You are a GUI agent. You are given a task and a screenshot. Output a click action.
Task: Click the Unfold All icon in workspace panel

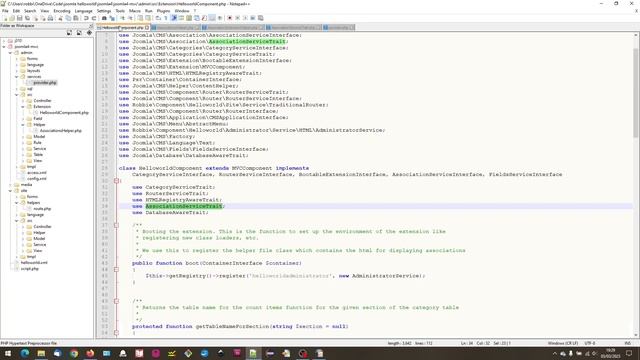(x=69, y=33)
